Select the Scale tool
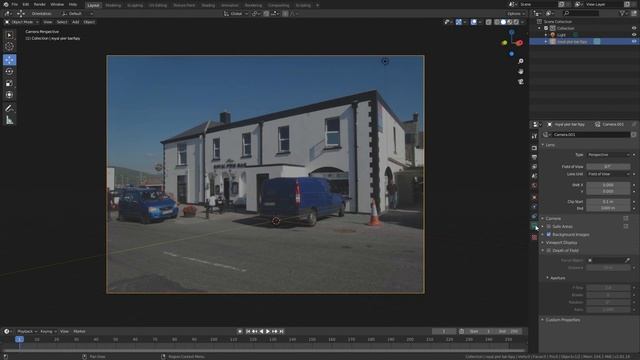The width and height of the screenshot is (640, 360). point(9,83)
